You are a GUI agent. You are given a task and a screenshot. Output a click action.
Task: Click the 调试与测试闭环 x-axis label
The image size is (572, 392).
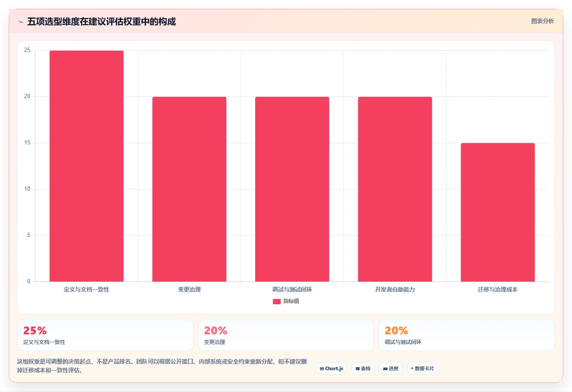[292, 289]
